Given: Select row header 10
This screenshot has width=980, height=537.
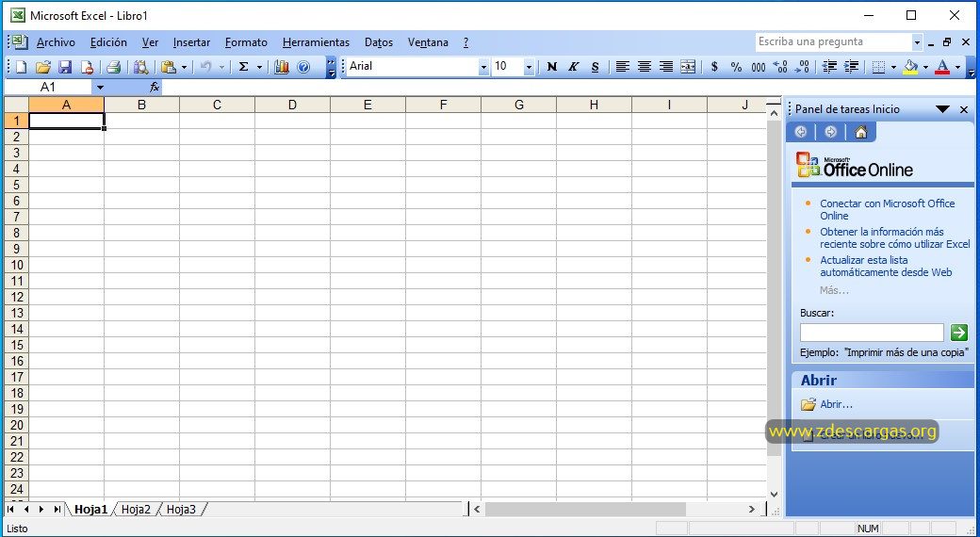Looking at the screenshot, I should click(16, 265).
